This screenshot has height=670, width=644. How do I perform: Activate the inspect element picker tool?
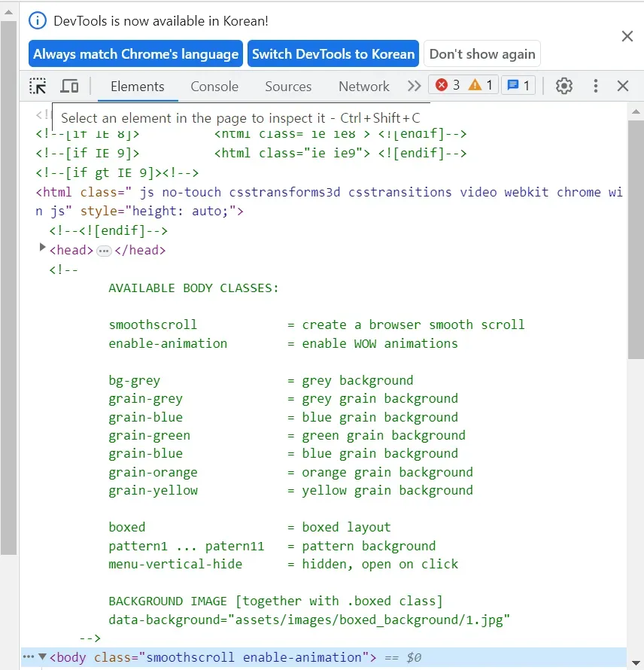tap(38, 86)
